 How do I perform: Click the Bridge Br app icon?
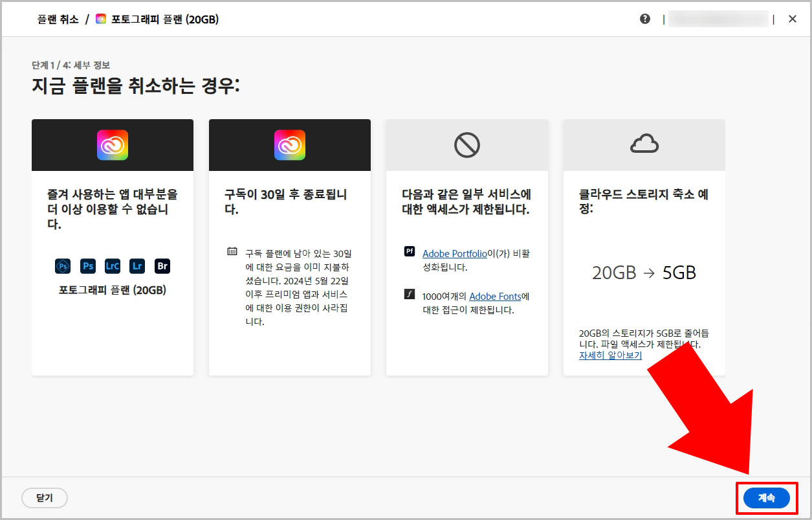coord(162,266)
